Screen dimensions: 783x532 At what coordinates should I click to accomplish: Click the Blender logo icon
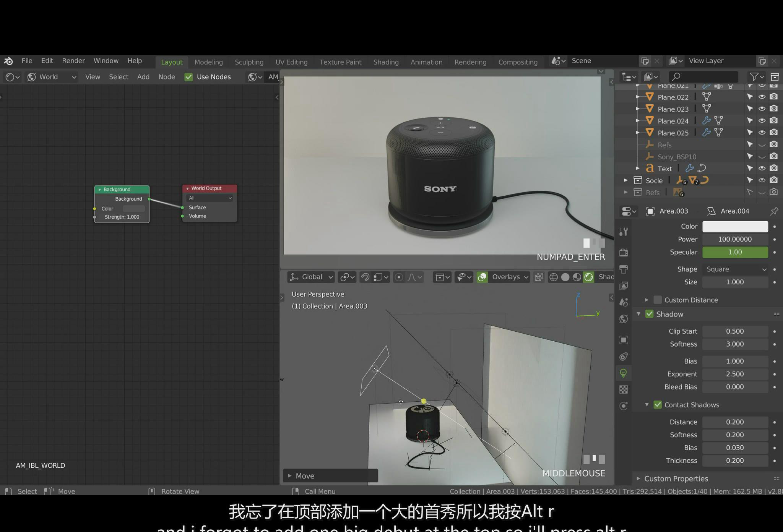(x=8, y=61)
